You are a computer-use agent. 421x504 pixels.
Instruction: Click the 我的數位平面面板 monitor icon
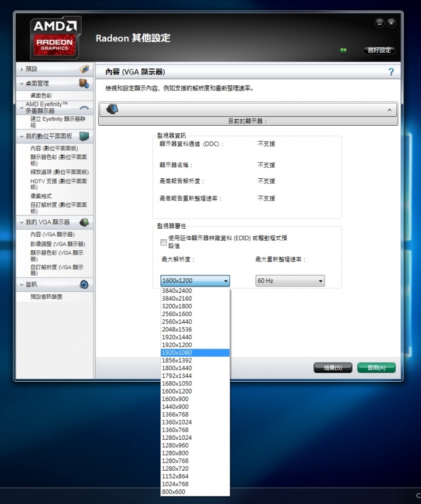click(x=84, y=136)
